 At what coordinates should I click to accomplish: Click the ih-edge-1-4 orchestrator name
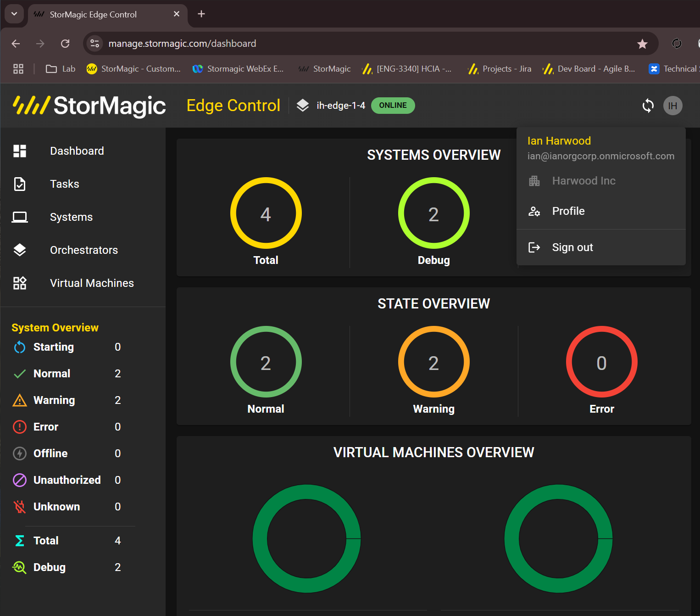(341, 106)
